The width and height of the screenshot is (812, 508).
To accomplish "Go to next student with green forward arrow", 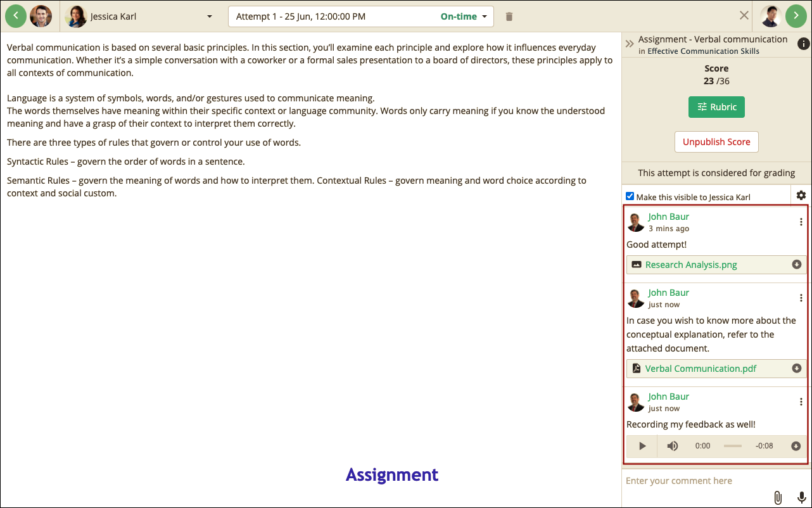I will click(796, 16).
